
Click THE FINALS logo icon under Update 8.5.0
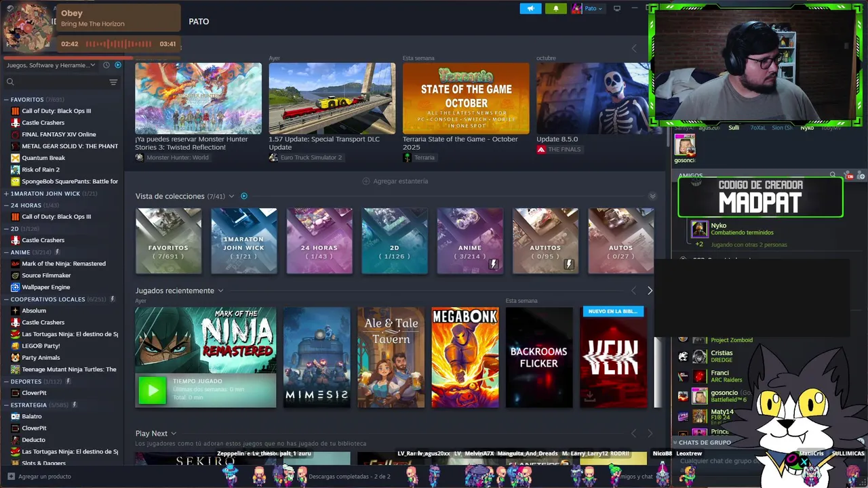541,149
